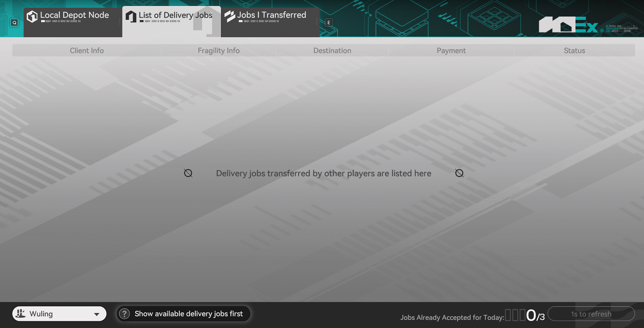Click the List of Delivery Jobs house icon
The image size is (644, 328).
click(x=131, y=16)
